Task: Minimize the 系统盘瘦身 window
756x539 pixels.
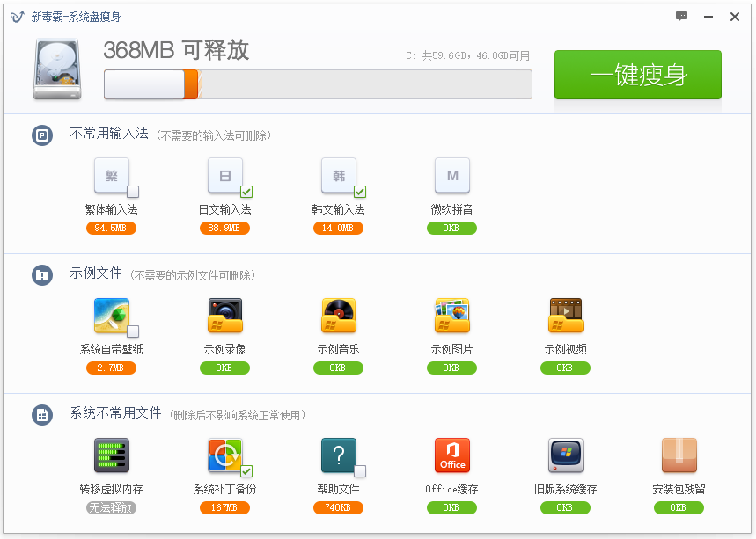Action: point(708,17)
